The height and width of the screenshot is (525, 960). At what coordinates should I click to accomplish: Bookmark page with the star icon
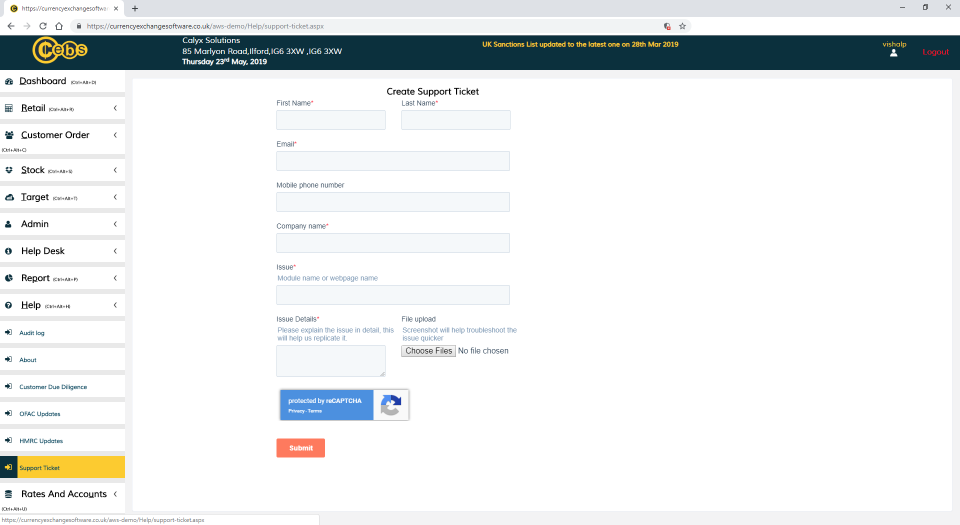[x=683, y=26]
